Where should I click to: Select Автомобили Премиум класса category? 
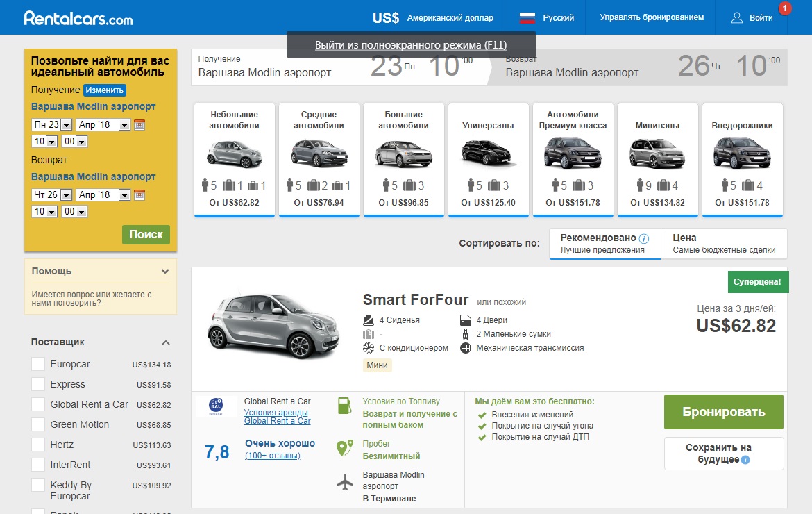coord(573,160)
